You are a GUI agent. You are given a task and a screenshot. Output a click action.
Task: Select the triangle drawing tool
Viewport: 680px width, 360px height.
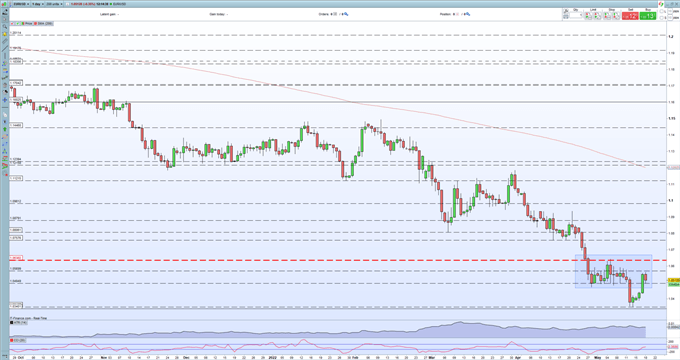click(x=5, y=151)
